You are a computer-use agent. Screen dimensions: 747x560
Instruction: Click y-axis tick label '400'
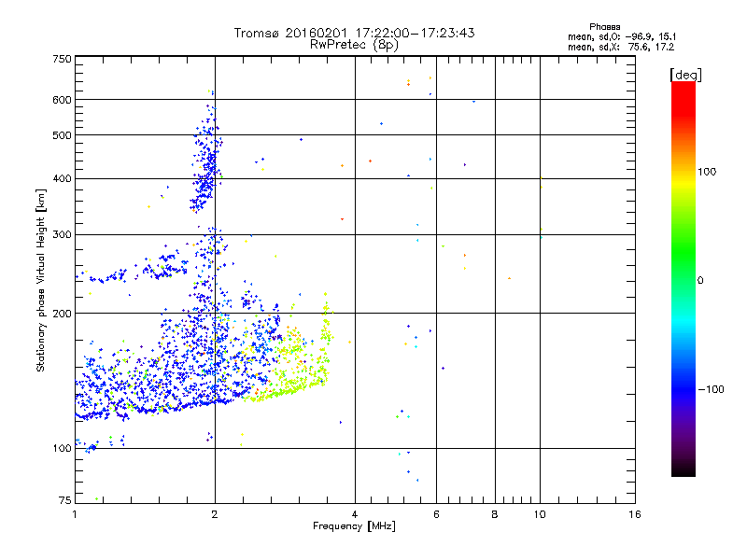tap(62, 178)
